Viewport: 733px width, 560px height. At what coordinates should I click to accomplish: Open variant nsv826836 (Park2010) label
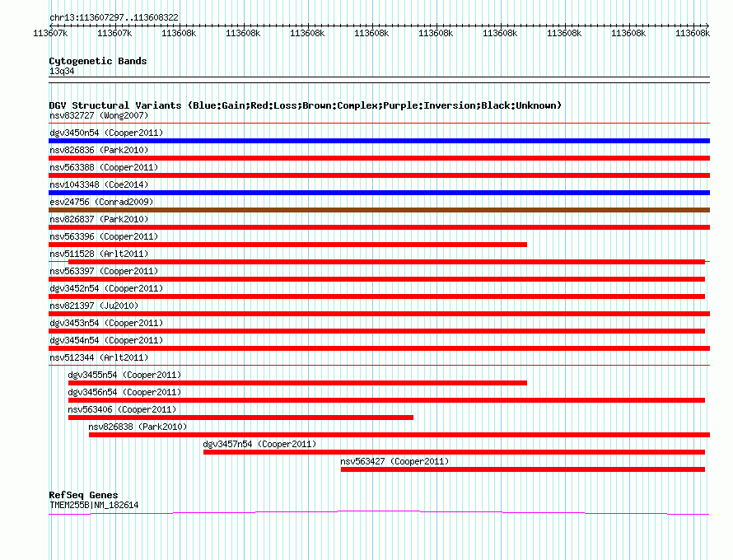tap(99, 150)
